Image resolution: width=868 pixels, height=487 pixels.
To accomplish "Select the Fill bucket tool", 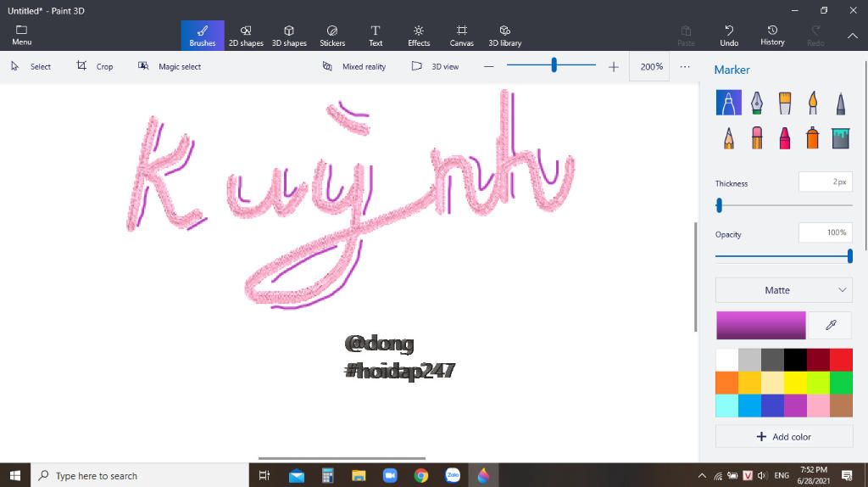I will coord(840,137).
